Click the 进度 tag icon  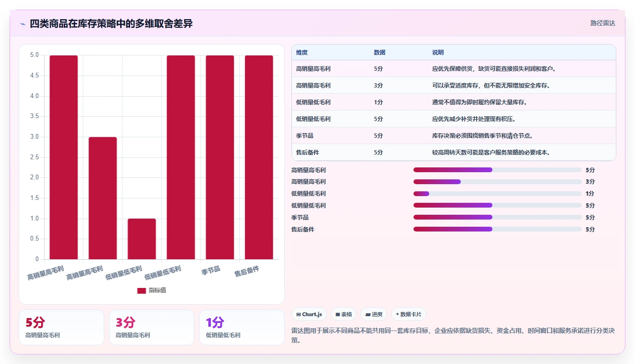pyautogui.click(x=368, y=315)
